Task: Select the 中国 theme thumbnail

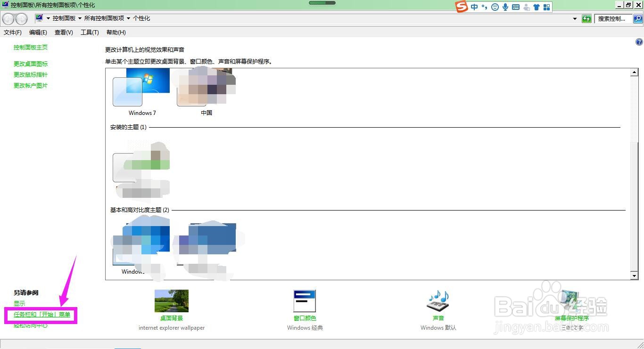Action: 206,88
